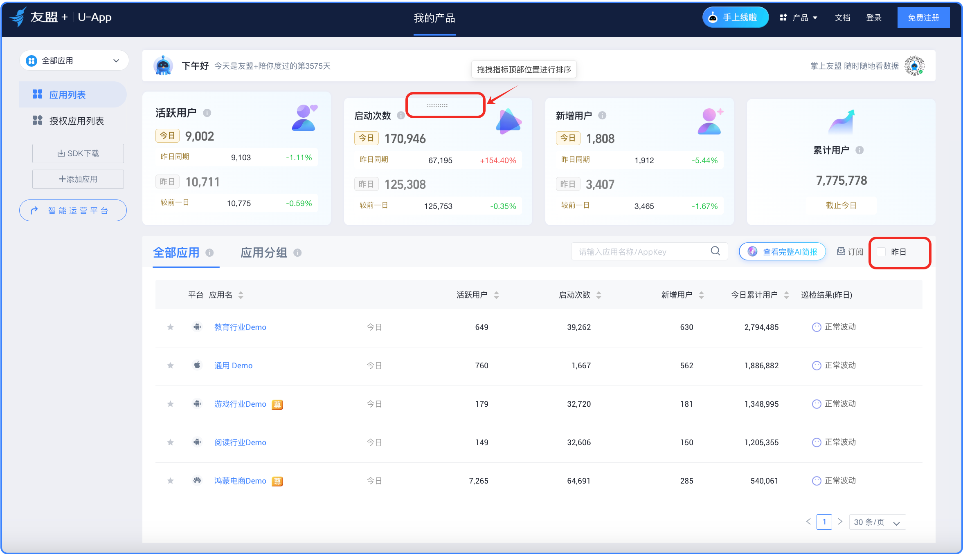Click the 免费注册 button
This screenshot has width=963, height=560.
tap(923, 18)
